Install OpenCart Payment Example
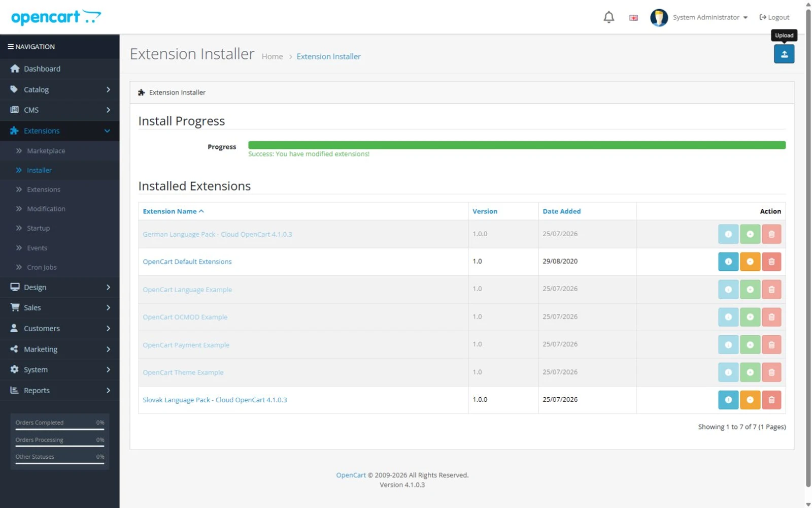The image size is (812, 508). pos(750,345)
